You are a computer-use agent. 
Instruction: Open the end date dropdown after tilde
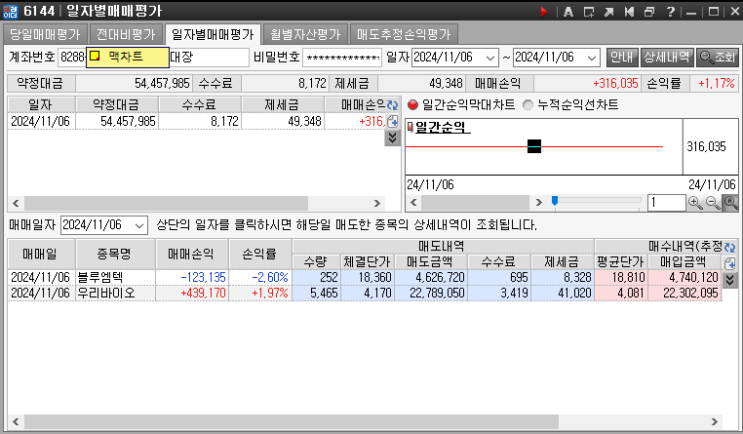592,58
